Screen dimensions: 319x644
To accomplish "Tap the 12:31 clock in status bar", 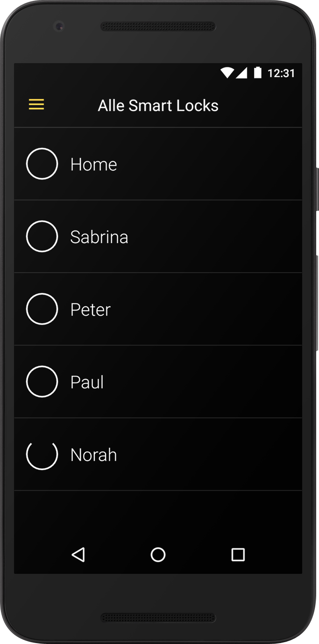I will 281,73.
